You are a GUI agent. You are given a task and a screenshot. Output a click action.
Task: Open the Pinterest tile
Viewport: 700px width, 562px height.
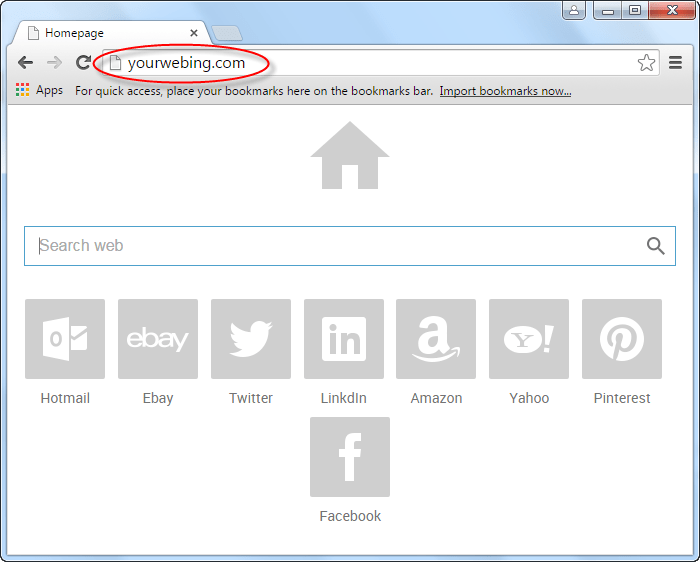(x=622, y=339)
